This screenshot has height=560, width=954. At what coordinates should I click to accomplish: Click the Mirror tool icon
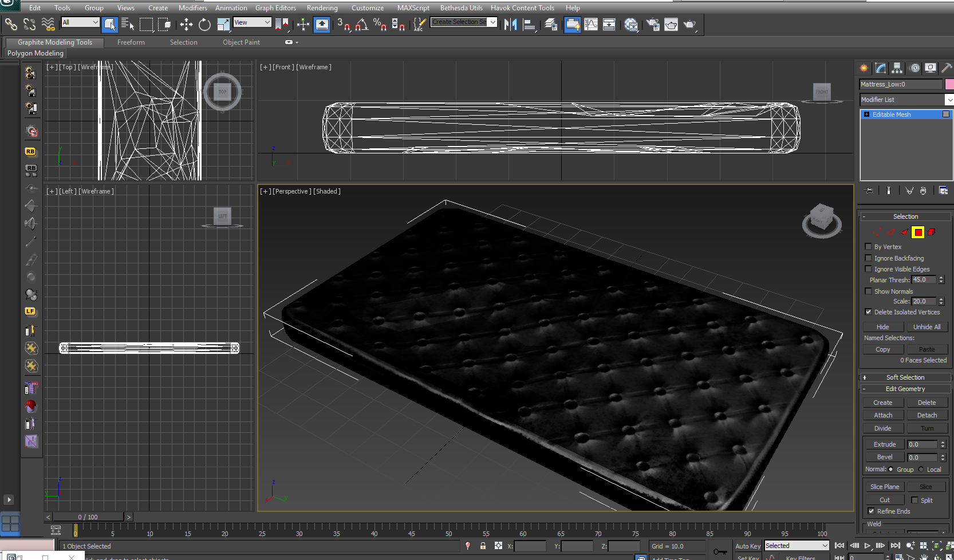510,24
